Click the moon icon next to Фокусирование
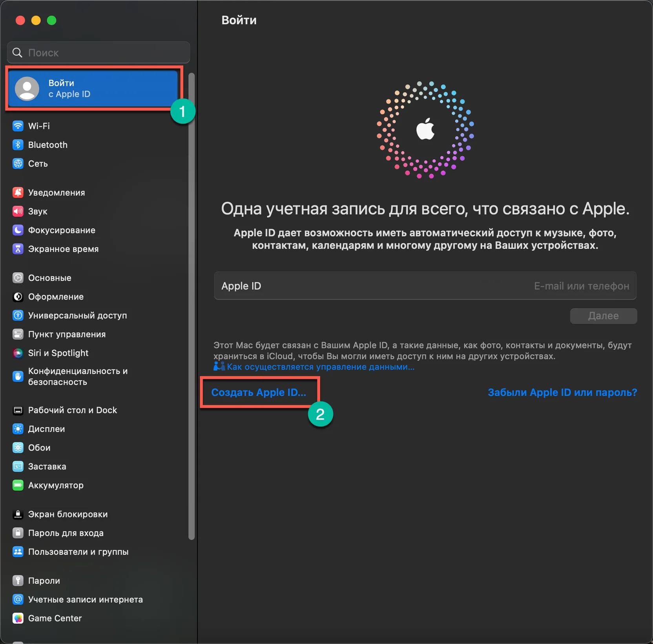The height and width of the screenshot is (644, 653). pos(18,230)
